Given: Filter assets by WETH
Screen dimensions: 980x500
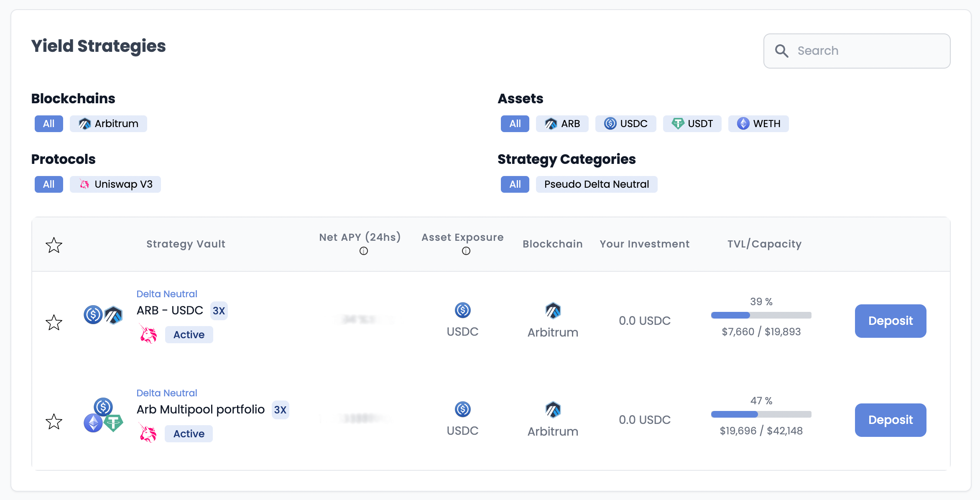Looking at the screenshot, I should [758, 124].
